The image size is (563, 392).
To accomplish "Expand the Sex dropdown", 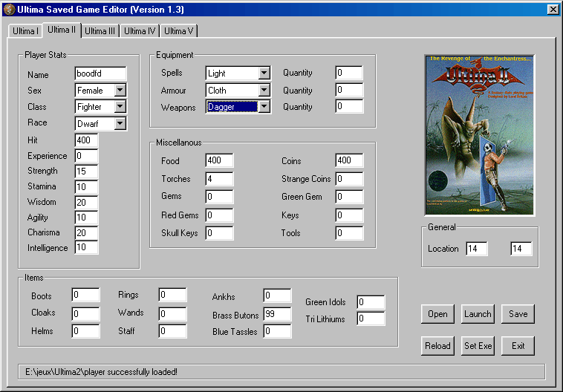I will [120, 90].
